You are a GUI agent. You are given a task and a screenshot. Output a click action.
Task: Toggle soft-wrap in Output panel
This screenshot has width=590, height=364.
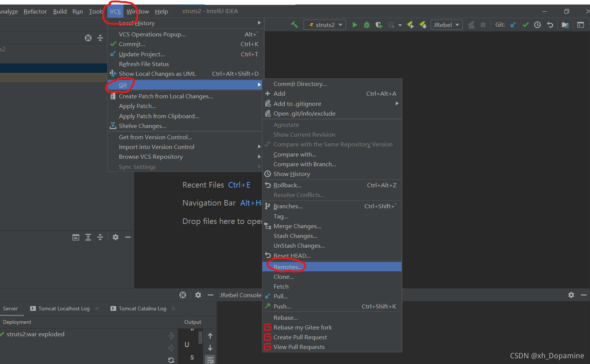(x=210, y=359)
